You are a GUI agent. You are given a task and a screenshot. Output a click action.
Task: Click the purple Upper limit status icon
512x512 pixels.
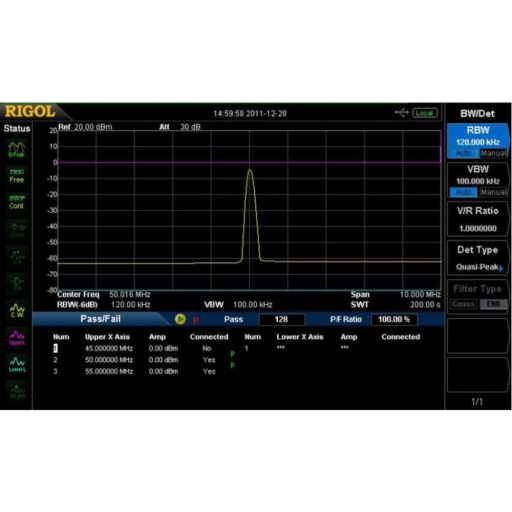pyautogui.click(x=17, y=338)
